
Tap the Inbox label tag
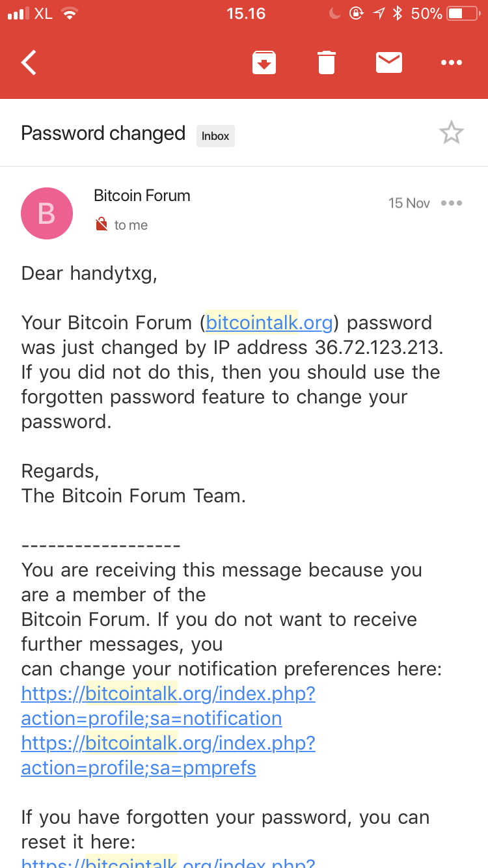click(x=215, y=136)
